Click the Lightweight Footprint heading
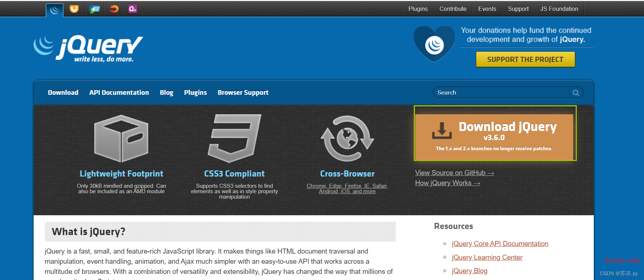The height and width of the screenshot is (280, 644). click(121, 174)
